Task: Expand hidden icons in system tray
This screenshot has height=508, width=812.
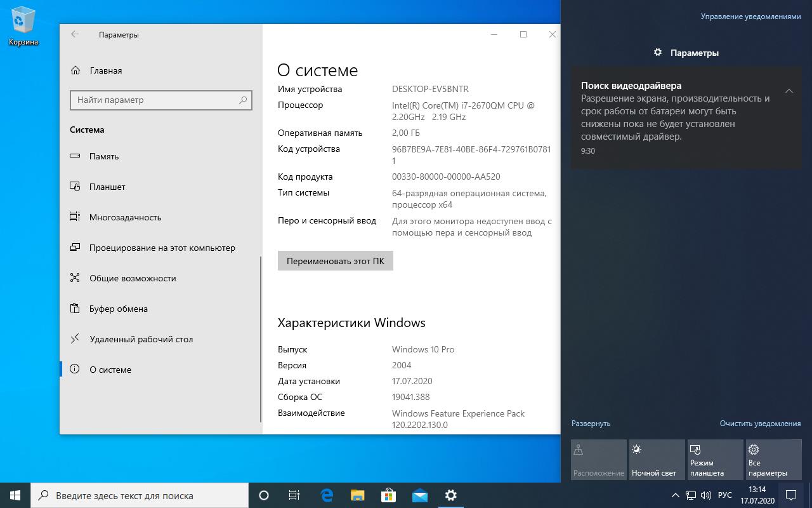Action: pyautogui.click(x=676, y=495)
